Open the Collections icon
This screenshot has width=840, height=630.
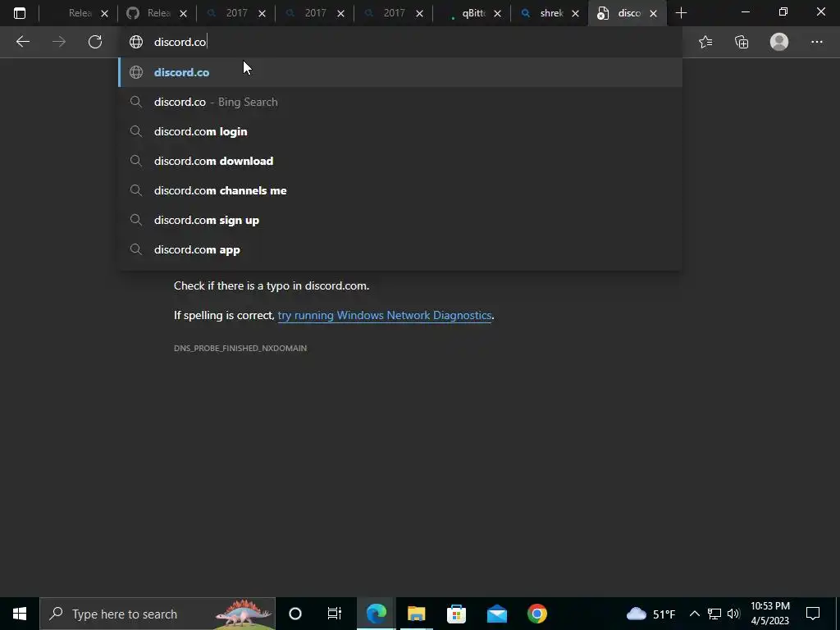pyautogui.click(x=742, y=42)
